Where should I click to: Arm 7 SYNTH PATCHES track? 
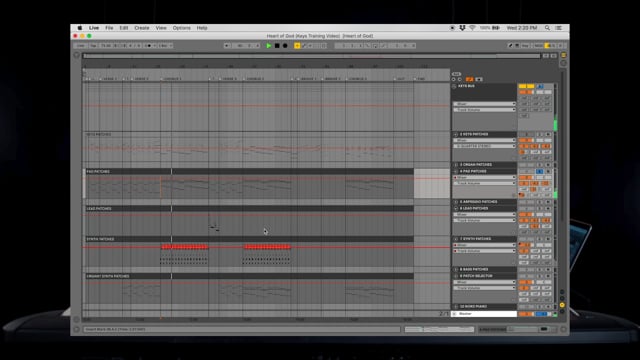548,239
